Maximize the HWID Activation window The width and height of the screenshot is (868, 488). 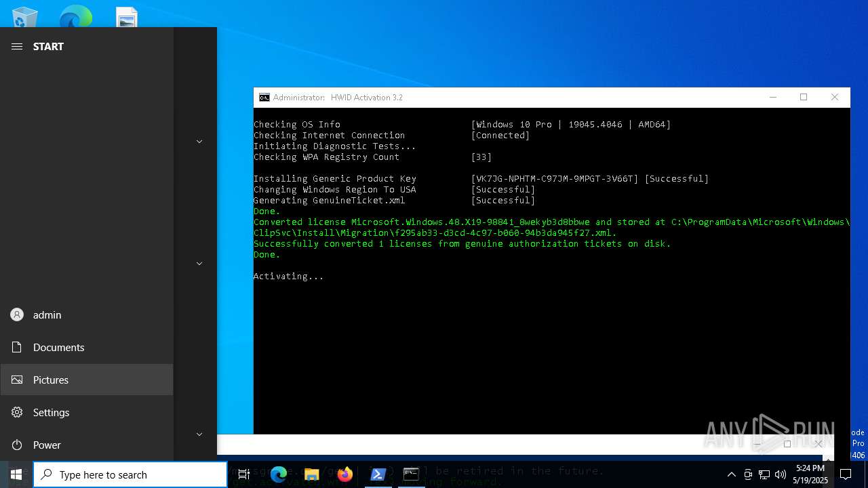(x=804, y=98)
